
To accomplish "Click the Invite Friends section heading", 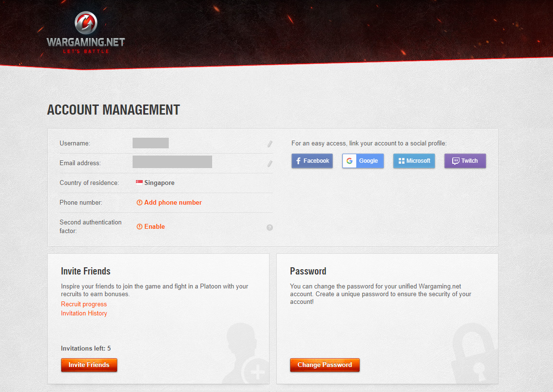I will point(86,271).
